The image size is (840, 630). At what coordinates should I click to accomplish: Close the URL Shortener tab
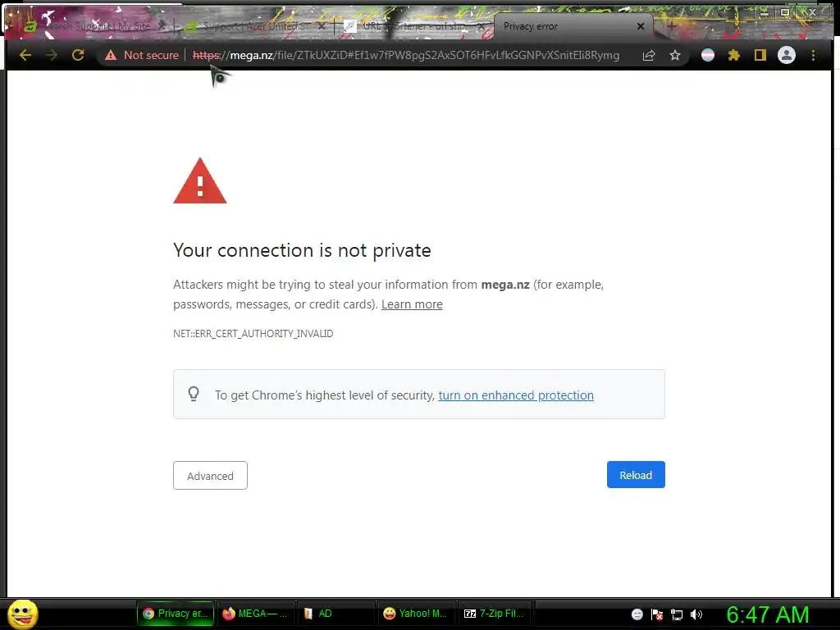coord(482,25)
